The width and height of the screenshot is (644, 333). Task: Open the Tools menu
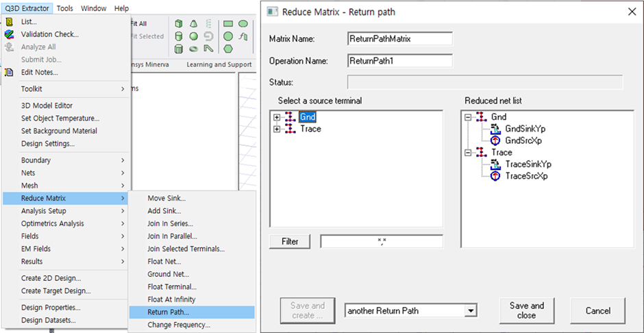(x=65, y=8)
